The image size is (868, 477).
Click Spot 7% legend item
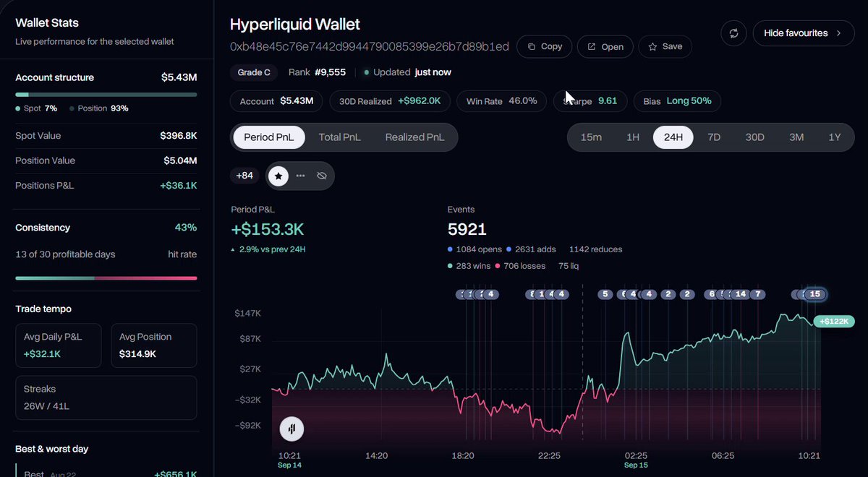36,108
